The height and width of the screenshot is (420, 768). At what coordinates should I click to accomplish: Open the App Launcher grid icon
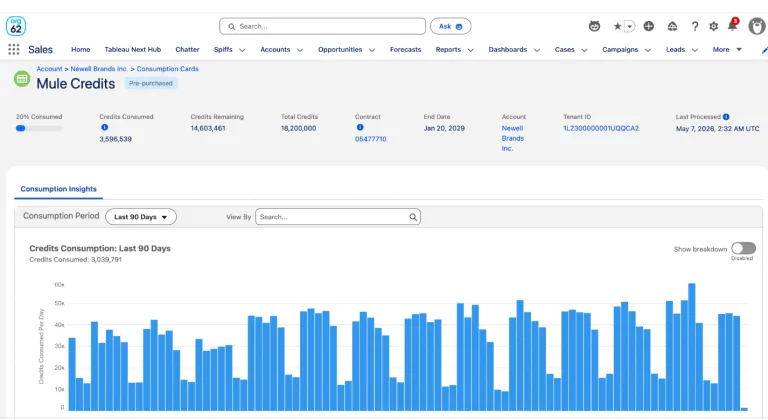click(14, 49)
